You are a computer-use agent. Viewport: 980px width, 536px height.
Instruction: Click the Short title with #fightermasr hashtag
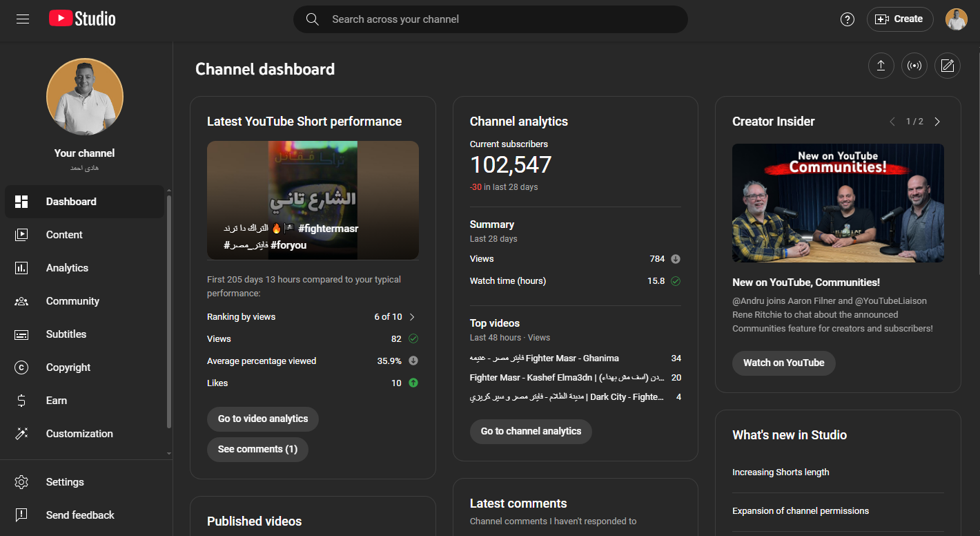pyautogui.click(x=291, y=236)
